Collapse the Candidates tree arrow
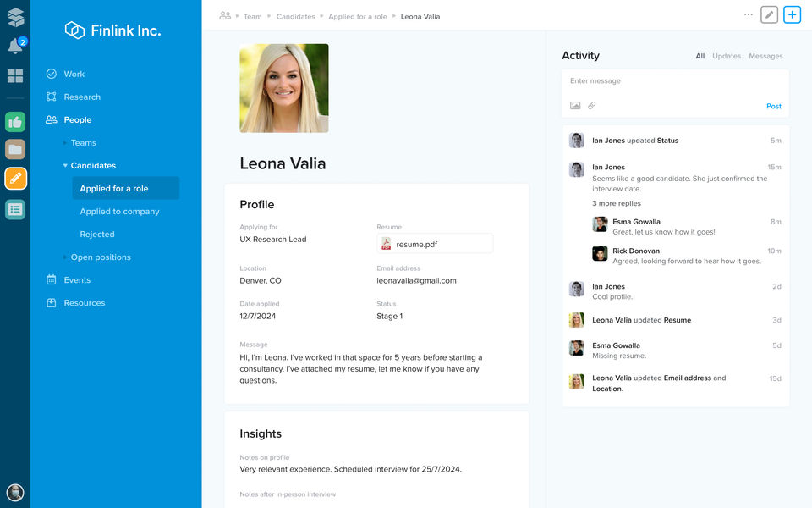The height and width of the screenshot is (508, 812). (65, 165)
